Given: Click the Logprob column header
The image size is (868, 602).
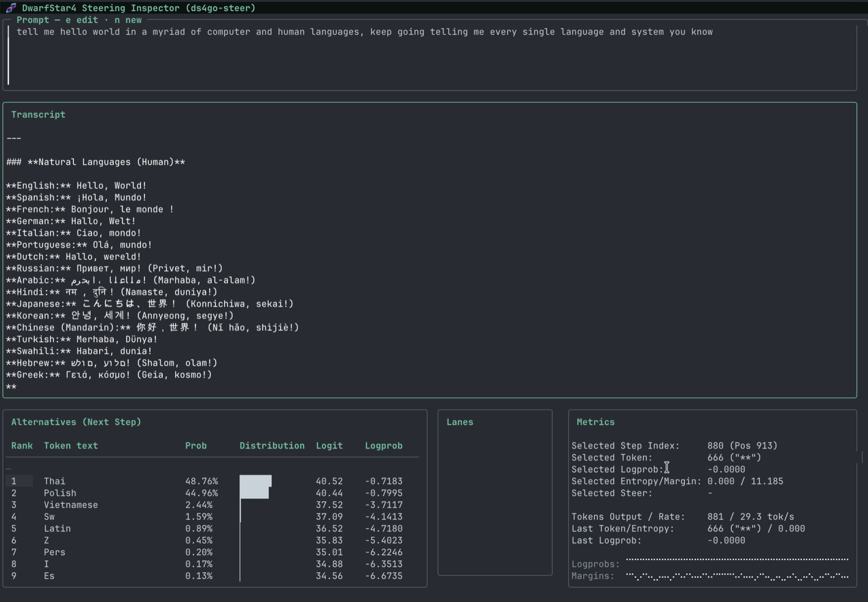Looking at the screenshot, I should pos(384,446).
